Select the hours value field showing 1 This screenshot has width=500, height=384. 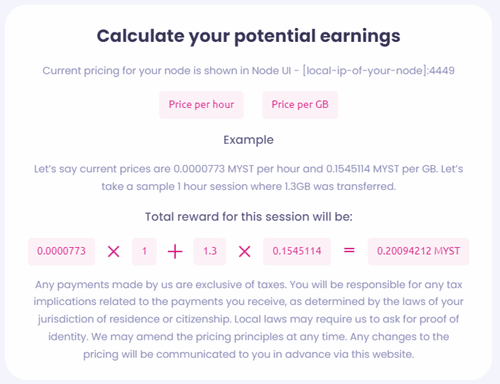coord(144,251)
